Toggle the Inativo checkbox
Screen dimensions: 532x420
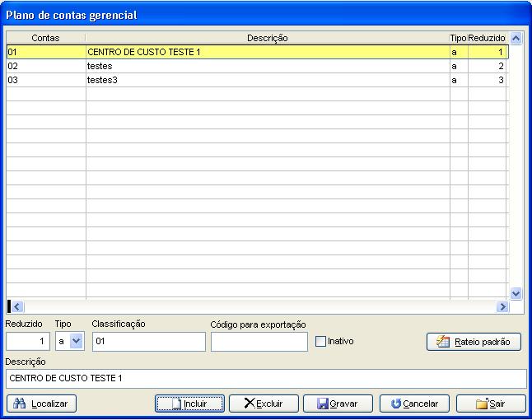(320, 341)
